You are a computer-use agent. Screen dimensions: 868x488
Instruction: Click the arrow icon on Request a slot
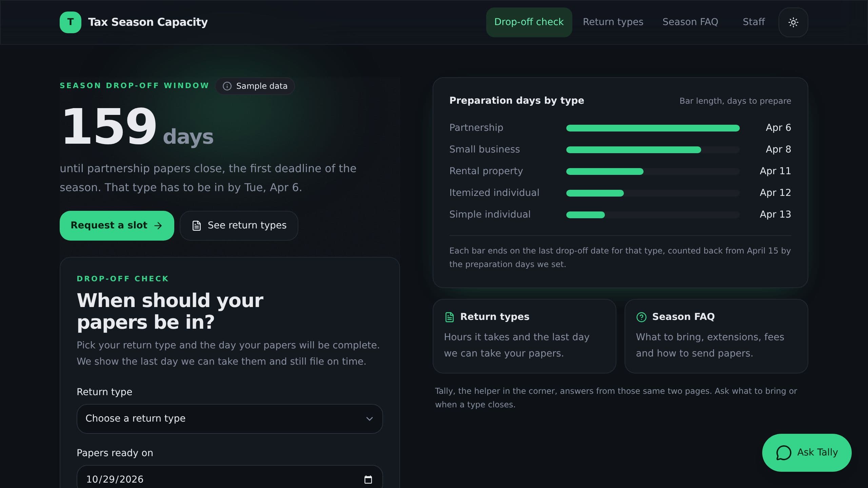158,226
